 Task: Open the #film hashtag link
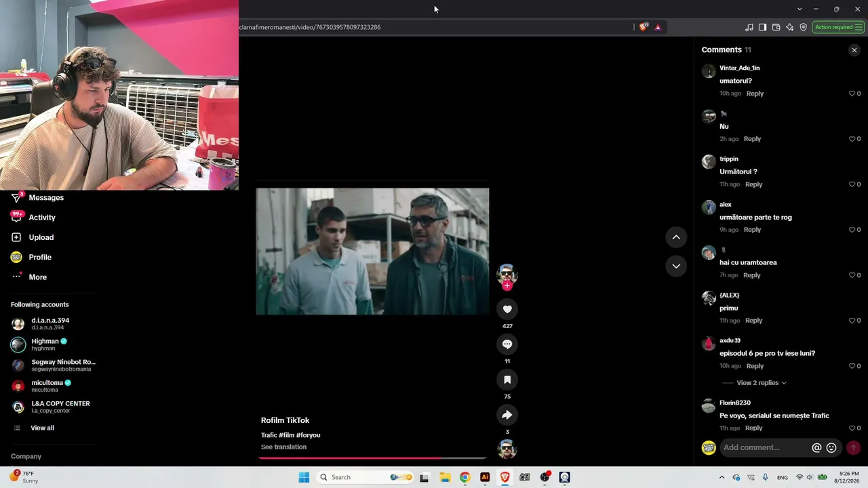286,435
